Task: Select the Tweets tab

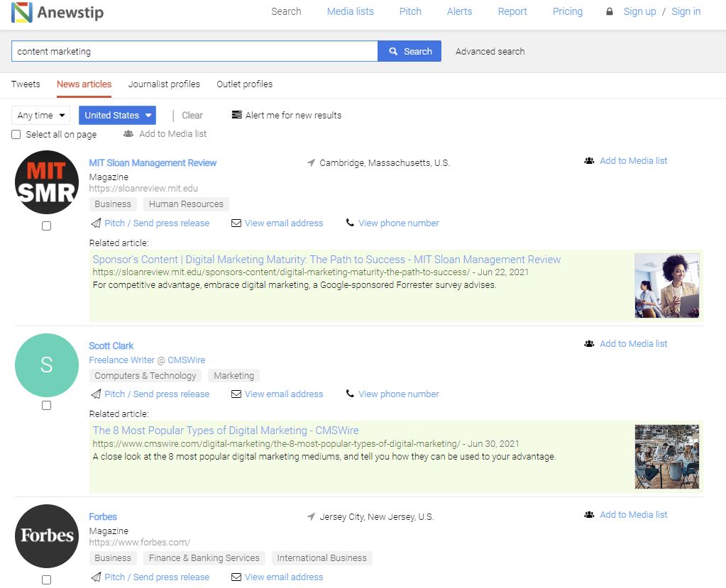Action: point(26,84)
